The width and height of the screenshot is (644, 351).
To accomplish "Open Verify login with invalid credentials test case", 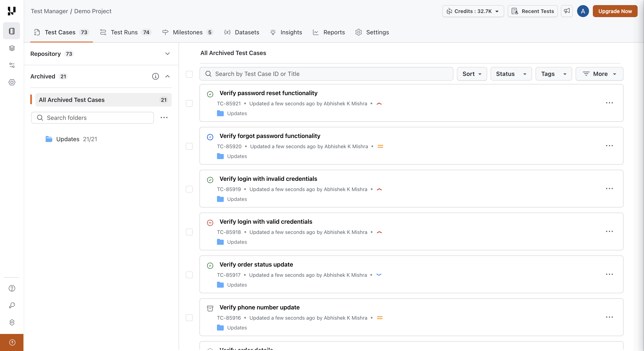I will pyautogui.click(x=268, y=179).
